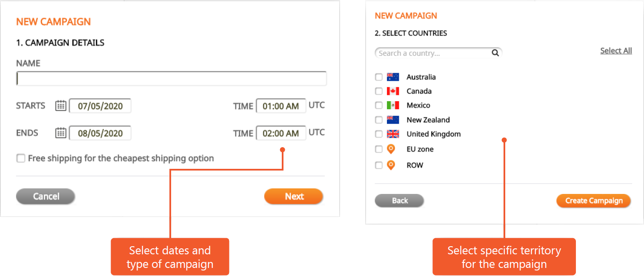The height and width of the screenshot is (276, 644).
Task: Click the Australia flag icon
Action: (393, 77)
